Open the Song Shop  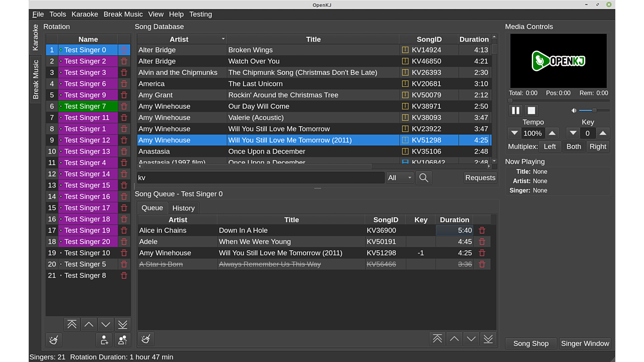click(531, 344)
